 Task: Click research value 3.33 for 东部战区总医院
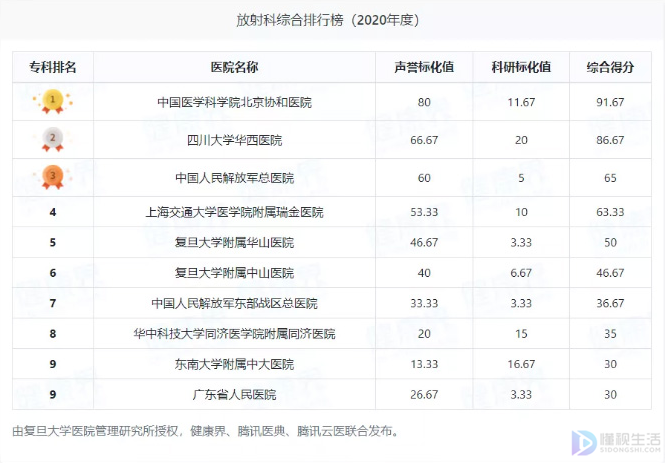(x=521, y=303)
